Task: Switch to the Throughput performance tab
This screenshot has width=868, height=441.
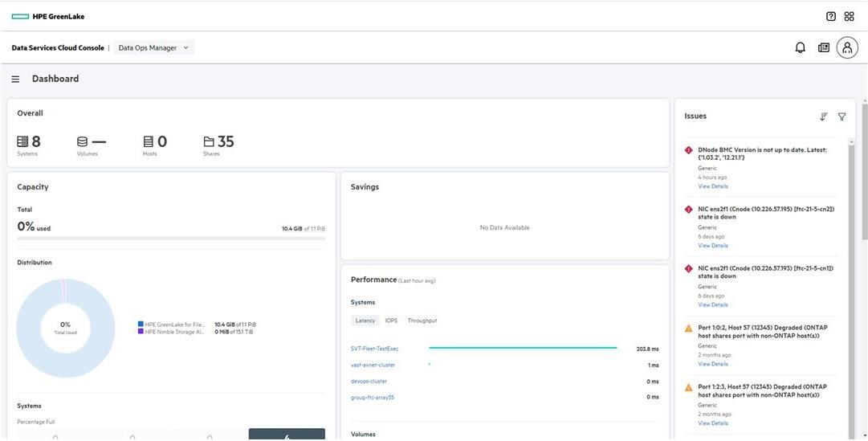Action: (x=422, y=321)
